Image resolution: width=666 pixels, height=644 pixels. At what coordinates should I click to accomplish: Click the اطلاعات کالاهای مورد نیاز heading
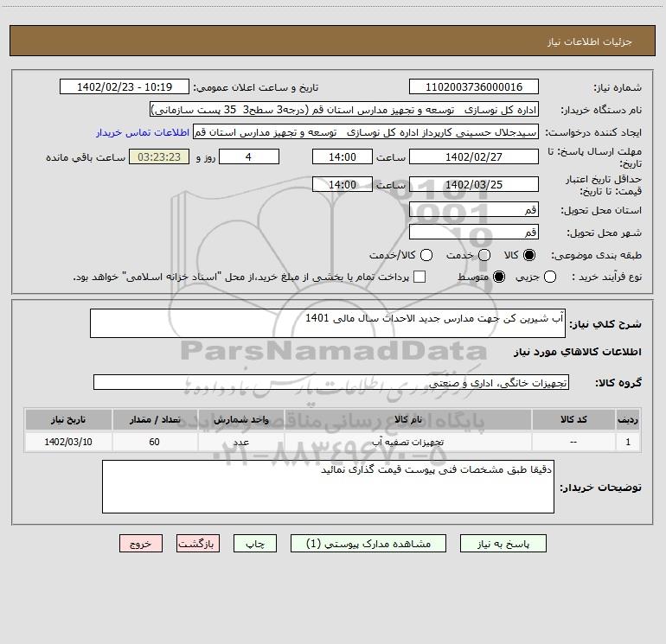point(578,352)
